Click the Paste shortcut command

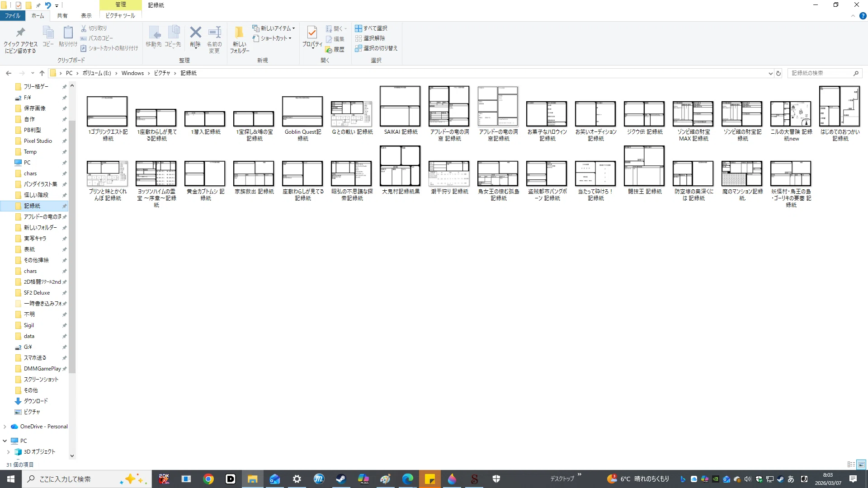tap(109, 48)
